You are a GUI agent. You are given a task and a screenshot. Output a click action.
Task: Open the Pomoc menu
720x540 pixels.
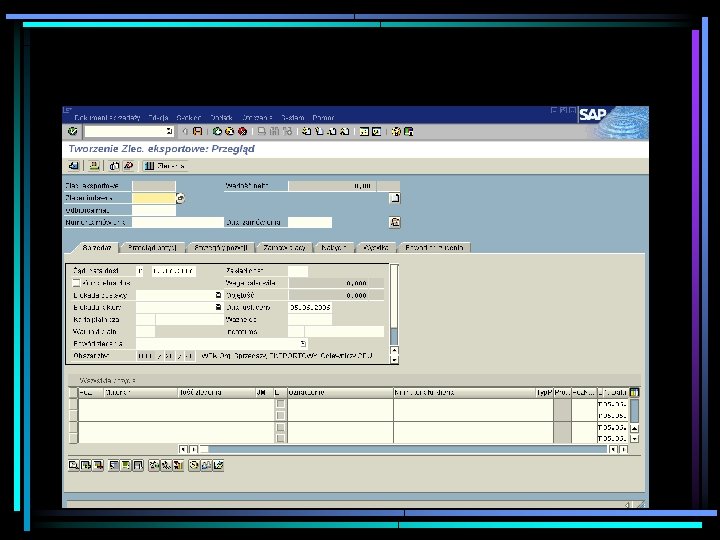tap(323, 118)
